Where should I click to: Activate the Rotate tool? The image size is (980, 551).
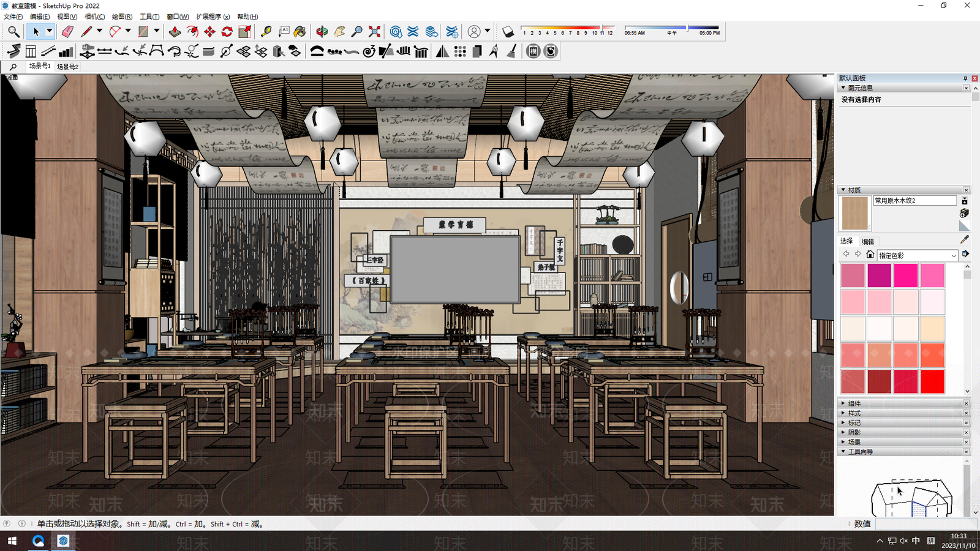tap(227, 31)
